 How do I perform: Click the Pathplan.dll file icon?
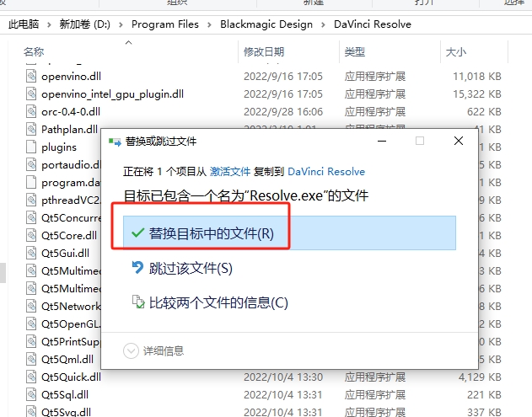point(32,129)
